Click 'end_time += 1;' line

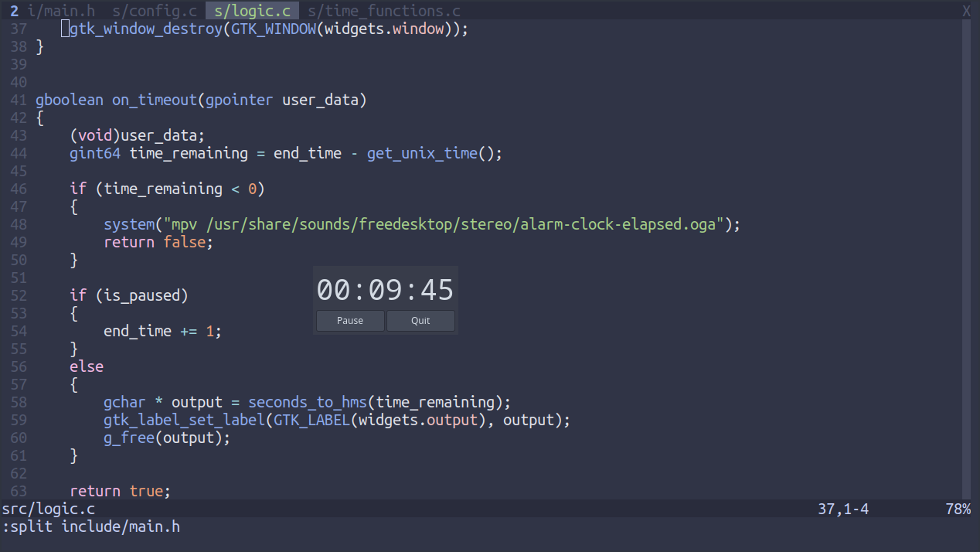pyautogui.click(x=162, y=331)
